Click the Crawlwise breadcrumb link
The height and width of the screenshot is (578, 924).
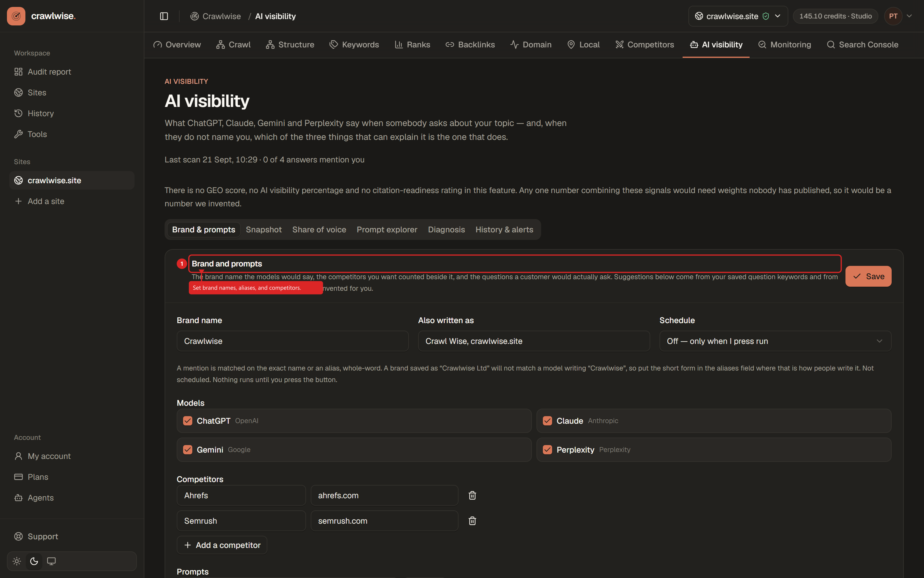tap(216, 16)
